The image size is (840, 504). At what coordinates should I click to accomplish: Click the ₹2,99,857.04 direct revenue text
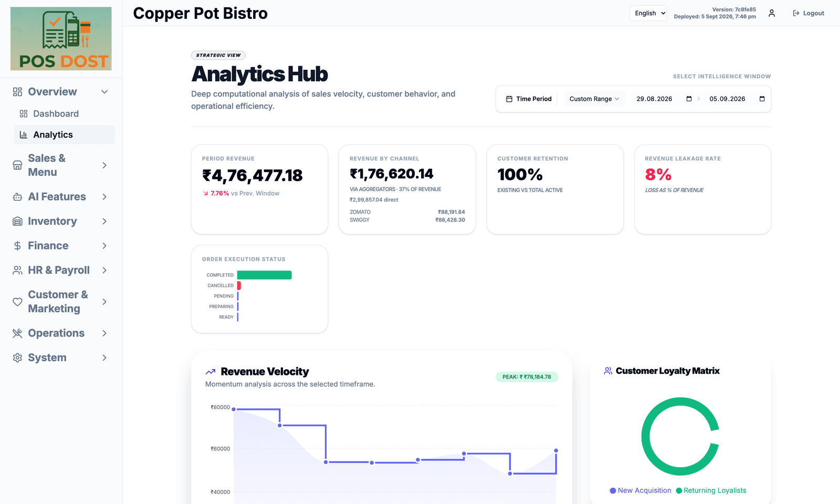point(374,200)
